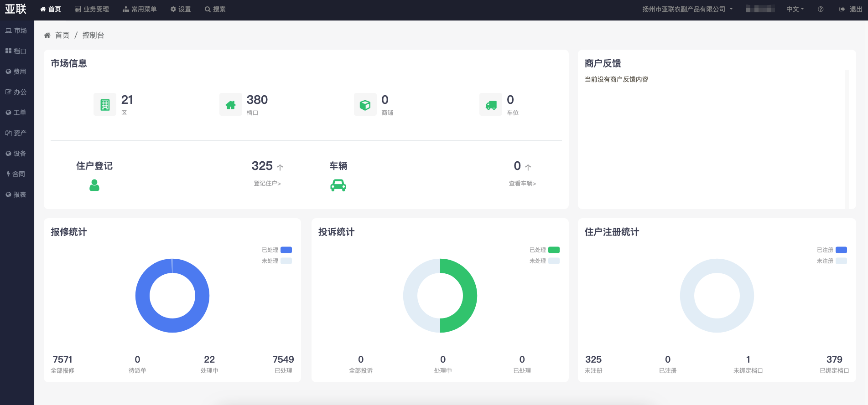Open the 登记住户> link
The height and width of the screenshot is (405, 868).
click(x=267, y=183)
